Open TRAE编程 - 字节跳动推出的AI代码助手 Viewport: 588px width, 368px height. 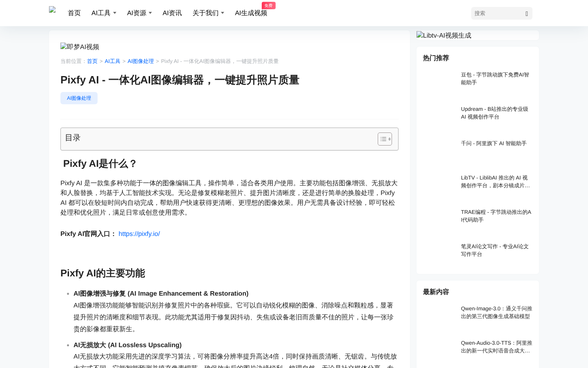pos(496,216)
